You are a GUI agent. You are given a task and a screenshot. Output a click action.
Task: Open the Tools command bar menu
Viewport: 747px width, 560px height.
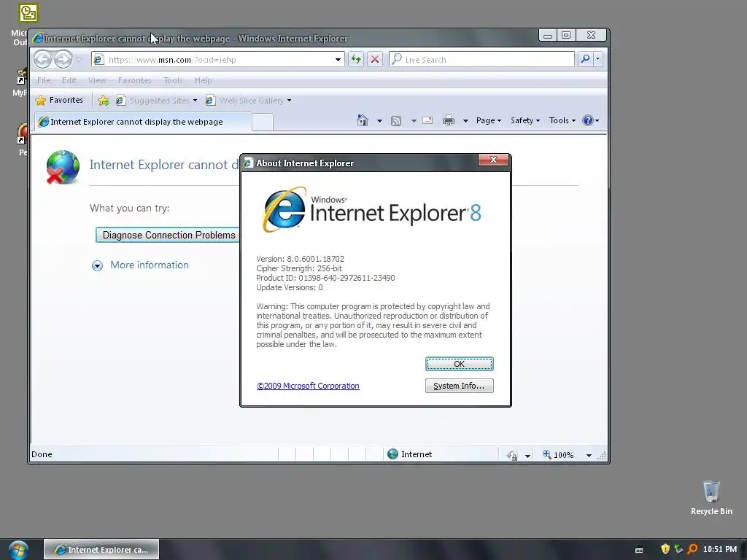(562, 120)
